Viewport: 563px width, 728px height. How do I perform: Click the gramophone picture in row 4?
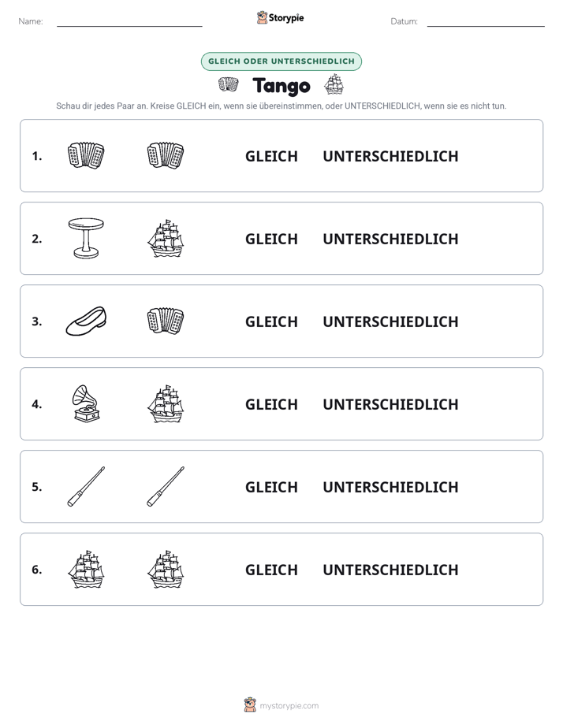87,403
